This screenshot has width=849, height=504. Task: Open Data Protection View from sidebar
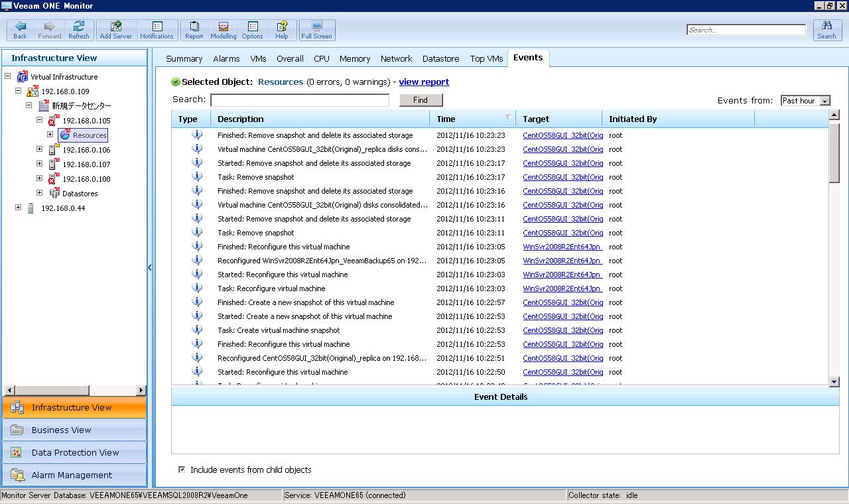coord(74,452)
